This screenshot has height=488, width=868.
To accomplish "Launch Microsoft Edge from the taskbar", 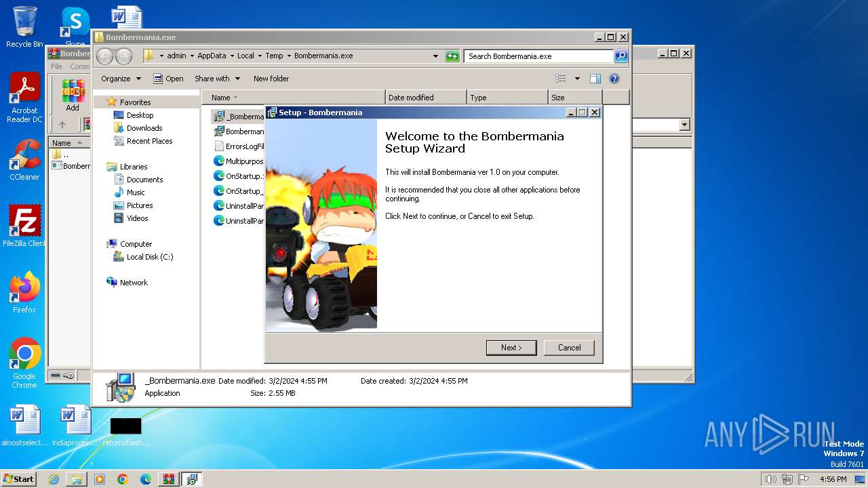I will 146,479.
